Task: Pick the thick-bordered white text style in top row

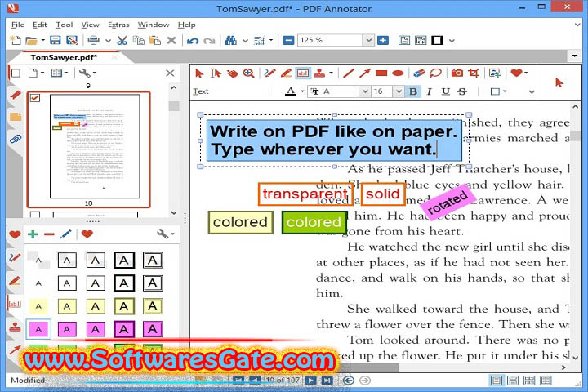Action: [124, 261]
